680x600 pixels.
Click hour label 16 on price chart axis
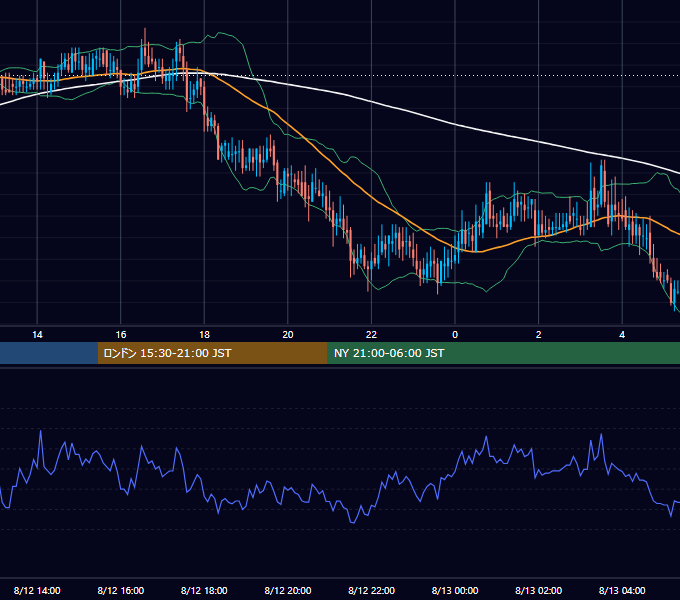pos(121,335)
